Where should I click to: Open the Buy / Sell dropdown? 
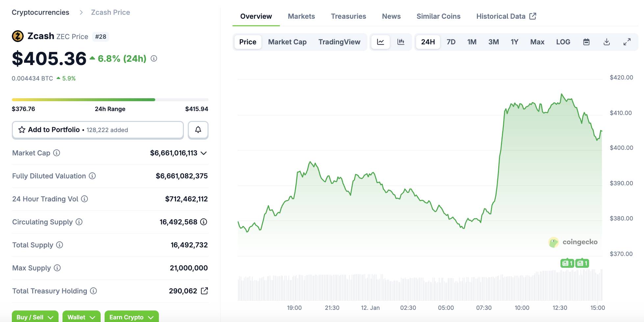pyautogui.click(x=35, y=317)
